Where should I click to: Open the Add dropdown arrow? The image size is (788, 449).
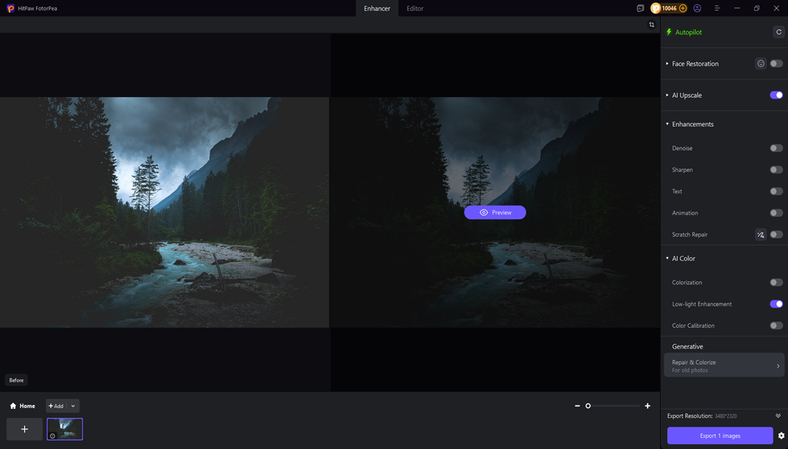tap(73, 406)
